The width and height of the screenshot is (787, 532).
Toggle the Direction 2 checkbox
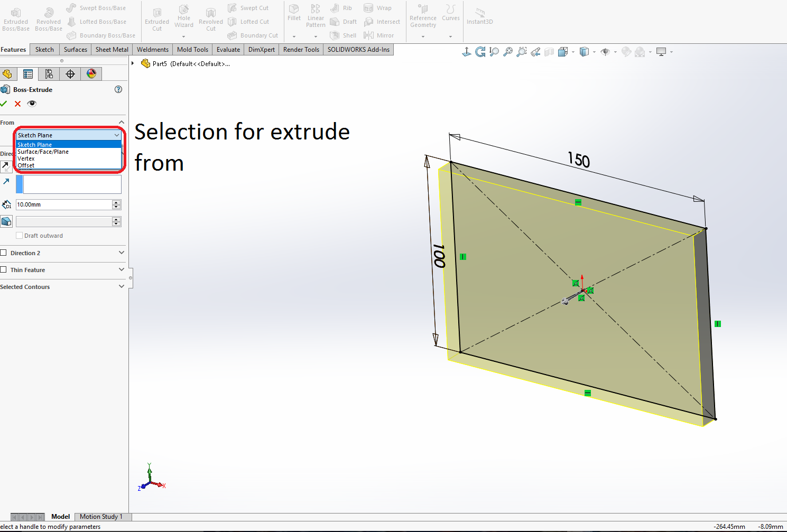[4, 253]
